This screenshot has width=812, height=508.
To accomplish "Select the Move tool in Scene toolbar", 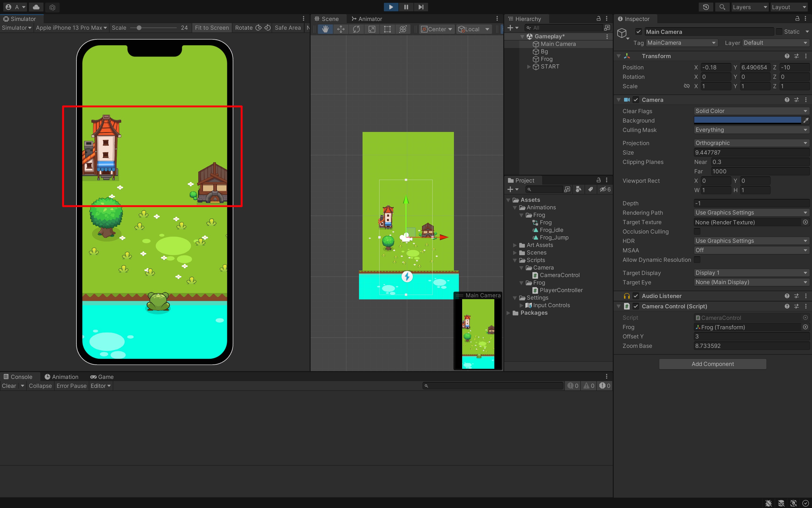I will (341, 29).
